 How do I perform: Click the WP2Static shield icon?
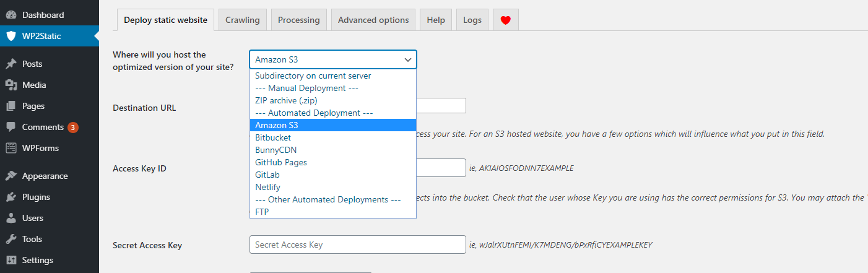point(11,36)
